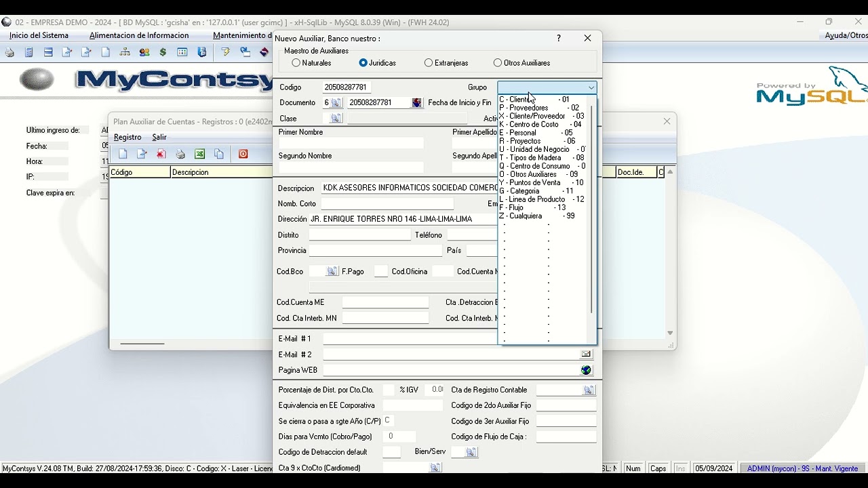Click the flag icon beside document number
868x488 pixels.
(417, 103)
